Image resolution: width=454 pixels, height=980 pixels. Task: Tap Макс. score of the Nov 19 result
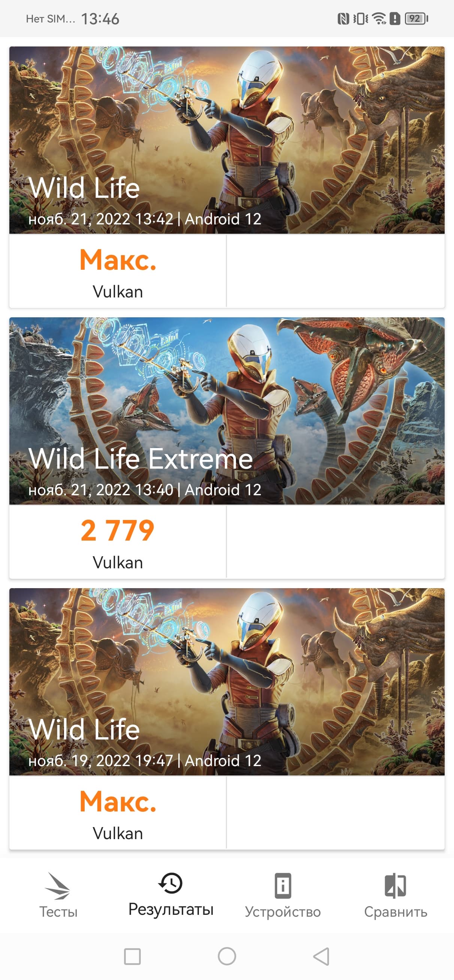pos(118,802)
